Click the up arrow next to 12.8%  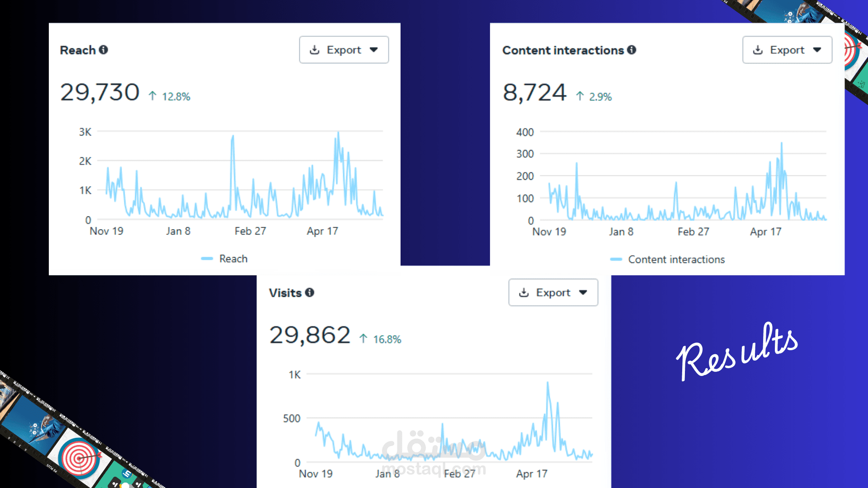click(x=153, y=96)
